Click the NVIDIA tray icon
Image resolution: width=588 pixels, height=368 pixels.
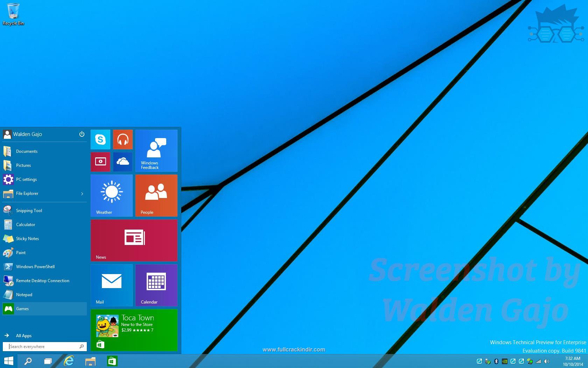point(504,361)
